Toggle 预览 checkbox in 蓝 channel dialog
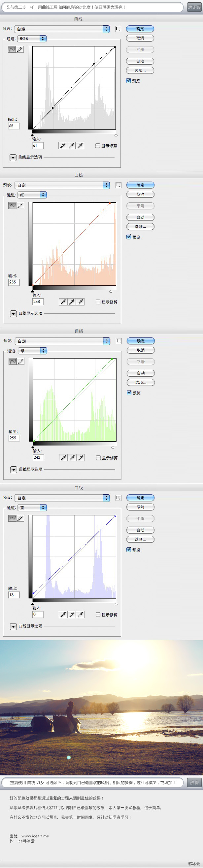Screen dimensions: 203x868 point(129,550)
